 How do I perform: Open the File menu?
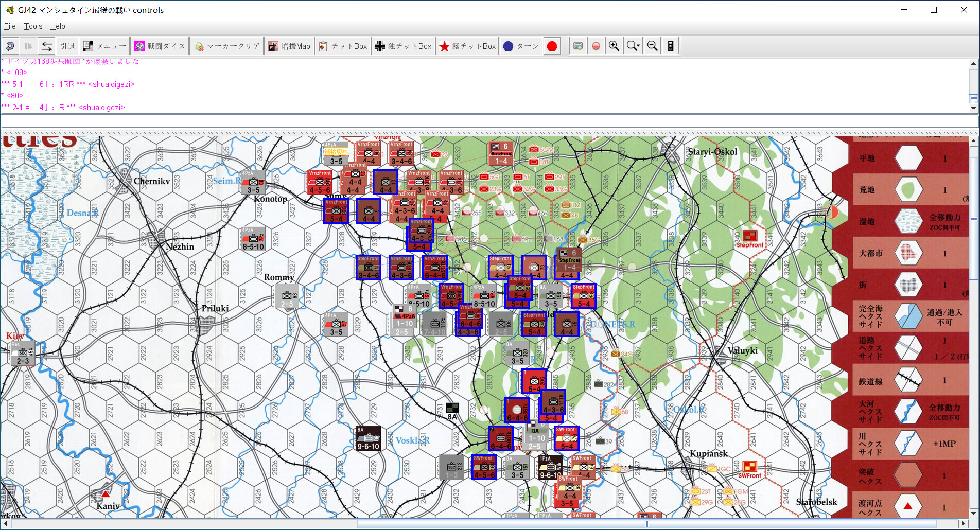pos(10,26)
